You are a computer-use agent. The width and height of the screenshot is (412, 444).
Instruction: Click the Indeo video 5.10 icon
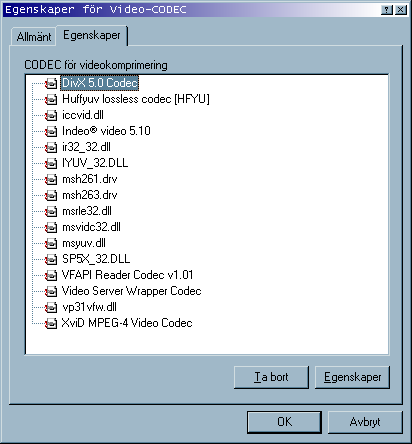point(51,131)
